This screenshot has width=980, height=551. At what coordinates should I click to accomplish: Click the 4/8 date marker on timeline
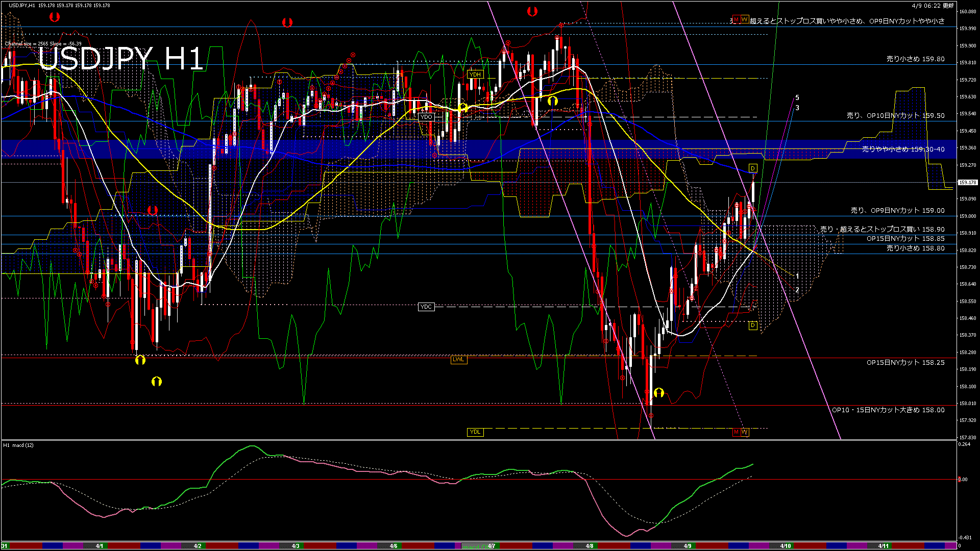tap(590, 546)
